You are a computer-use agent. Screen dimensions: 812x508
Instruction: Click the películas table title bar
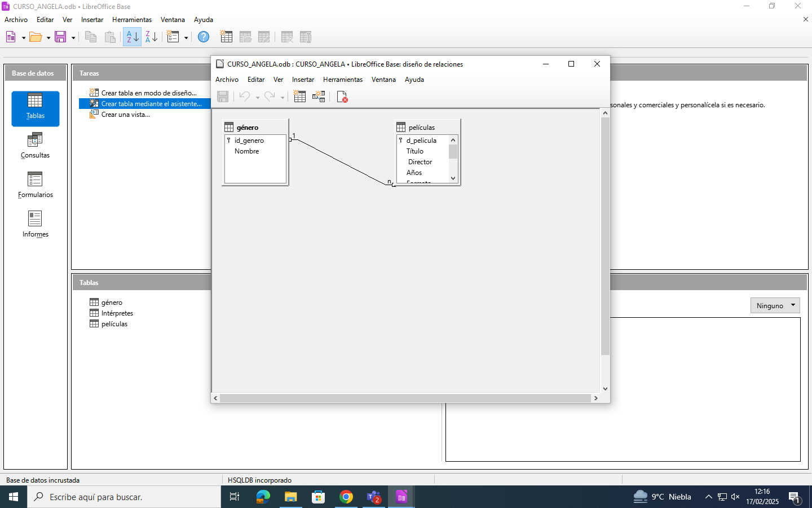coord(428,128)
